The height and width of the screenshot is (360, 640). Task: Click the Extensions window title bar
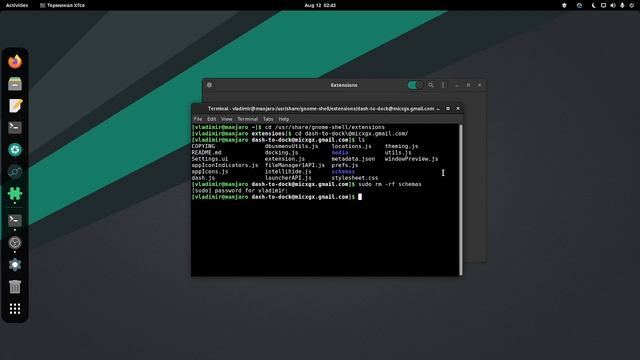click(344, 85)
